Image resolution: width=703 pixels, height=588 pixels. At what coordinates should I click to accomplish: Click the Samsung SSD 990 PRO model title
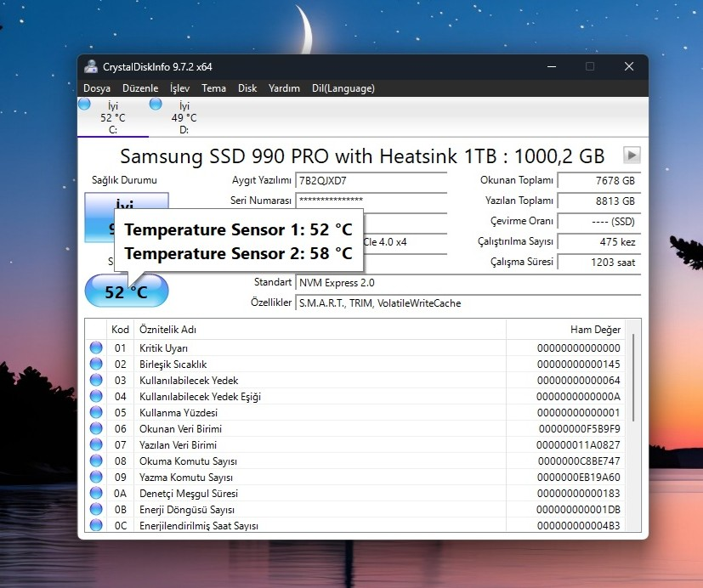(362, 156)
